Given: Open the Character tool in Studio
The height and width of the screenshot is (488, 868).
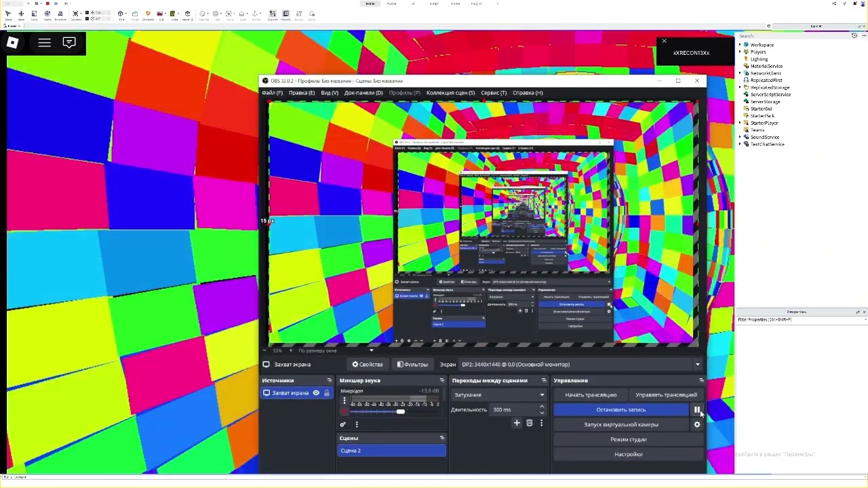Looking at the screenshot, I should point(149,14).
